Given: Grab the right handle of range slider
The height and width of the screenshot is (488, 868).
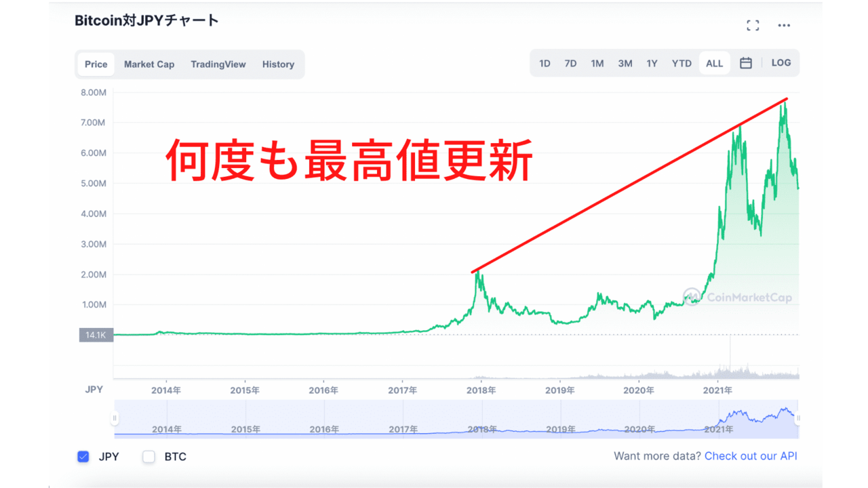Looking at the screenshot, I should (799, 418).
